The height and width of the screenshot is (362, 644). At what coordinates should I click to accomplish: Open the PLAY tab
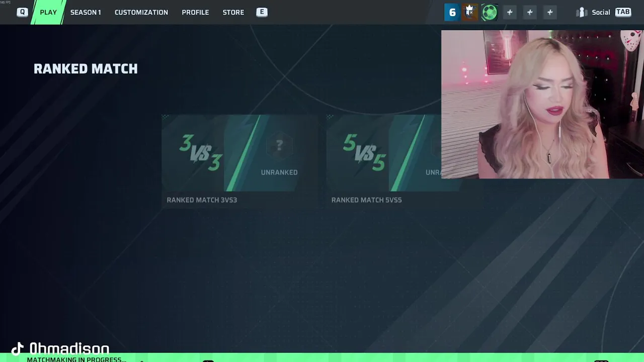(48, 12)
